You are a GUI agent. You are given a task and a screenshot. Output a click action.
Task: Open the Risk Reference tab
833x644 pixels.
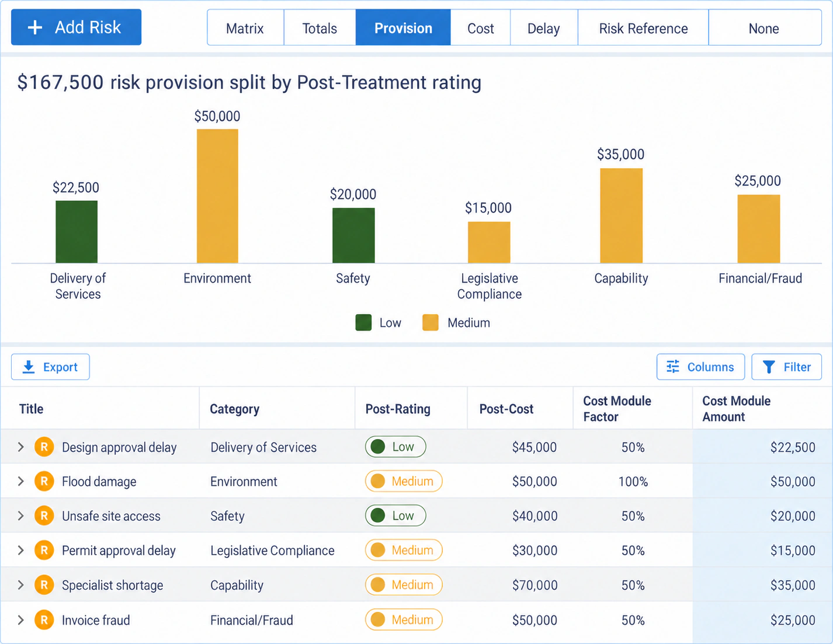(x=643, y=28)
